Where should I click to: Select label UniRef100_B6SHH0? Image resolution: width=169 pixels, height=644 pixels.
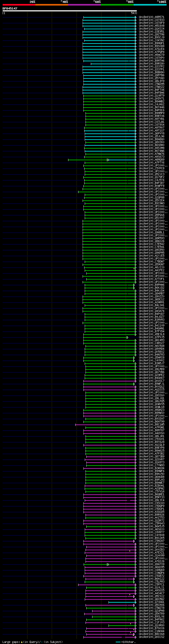coord(152,145)
